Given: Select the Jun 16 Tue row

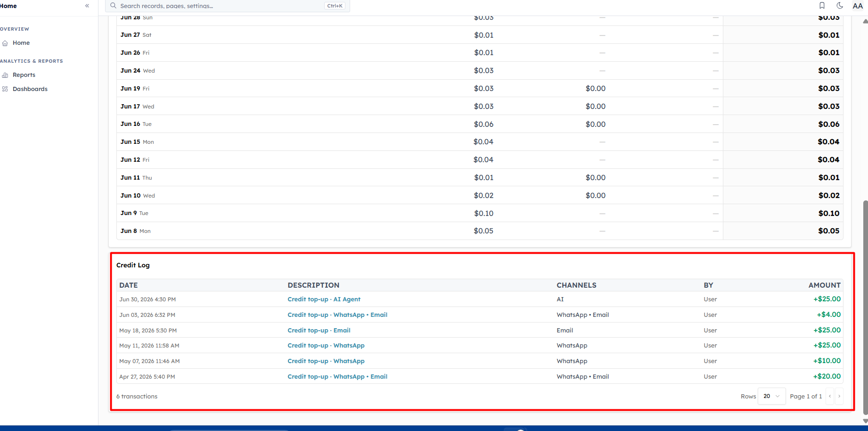Looking at the screenshot, I should 480,124.
